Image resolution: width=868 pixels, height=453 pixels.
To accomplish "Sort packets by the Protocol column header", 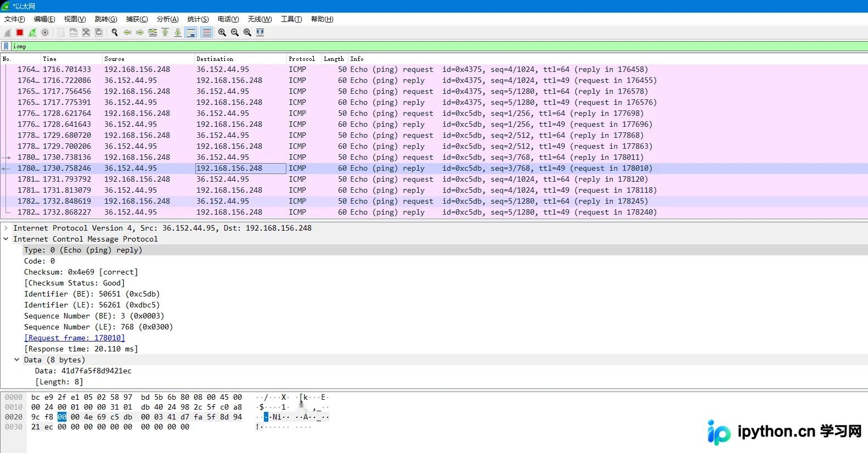I will click(x=304, y=59).
